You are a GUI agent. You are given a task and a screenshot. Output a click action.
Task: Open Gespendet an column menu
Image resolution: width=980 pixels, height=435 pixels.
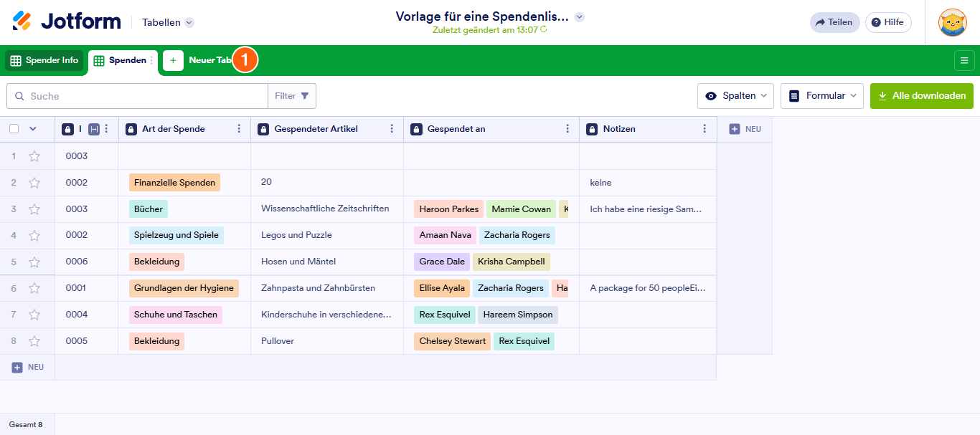tap(567, 129)
